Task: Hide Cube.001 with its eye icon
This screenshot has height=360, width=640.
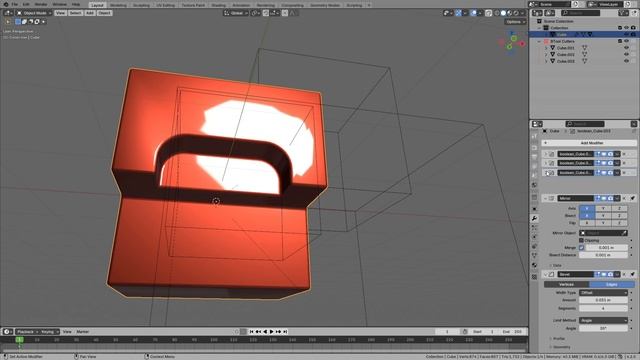Action: coord(627,48)
